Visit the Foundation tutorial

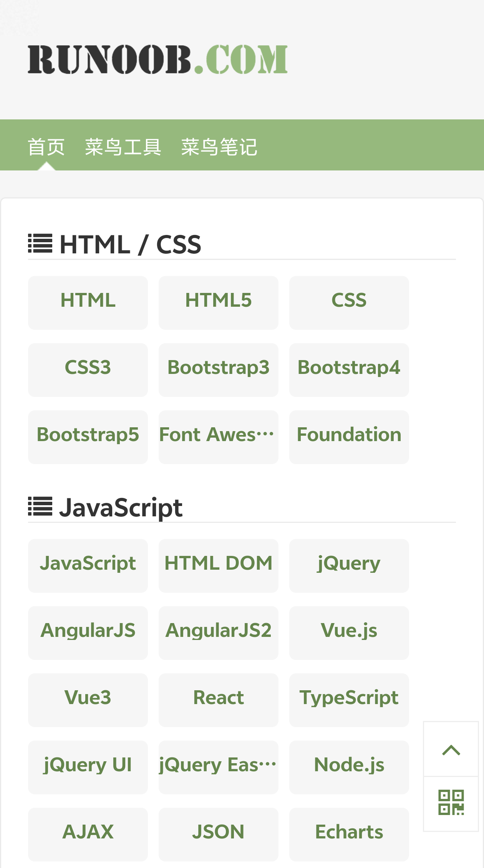[349, 437]
